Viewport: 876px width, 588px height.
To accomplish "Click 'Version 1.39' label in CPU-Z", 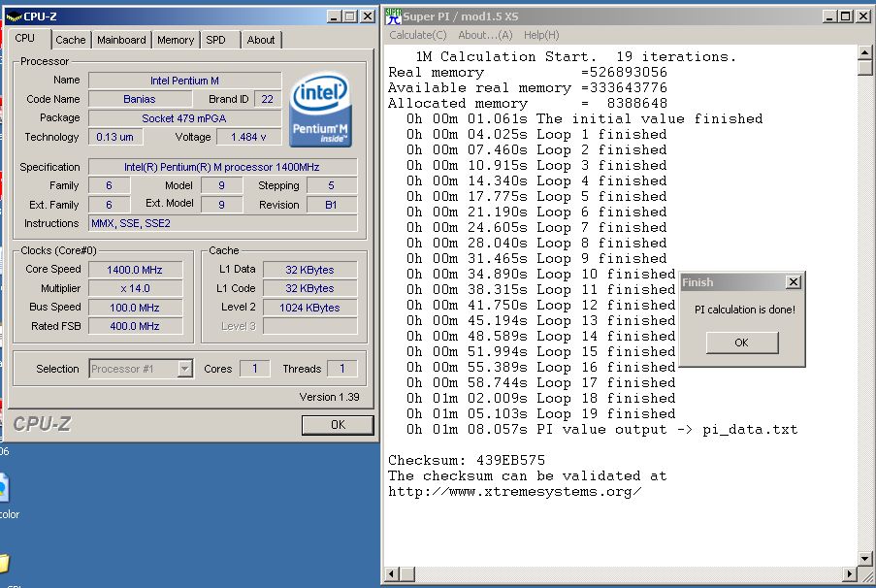I will click(x=329, y=398).
